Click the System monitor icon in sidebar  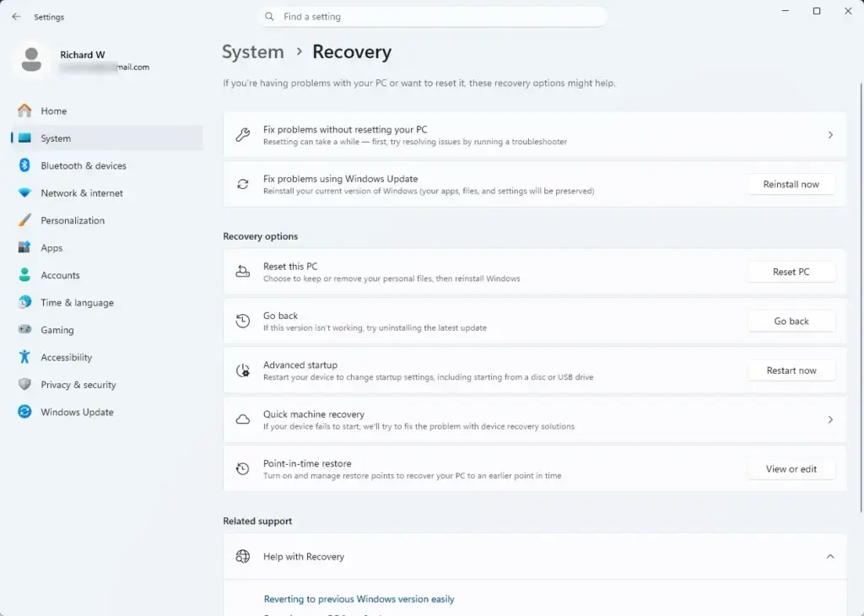pos(24,138)
